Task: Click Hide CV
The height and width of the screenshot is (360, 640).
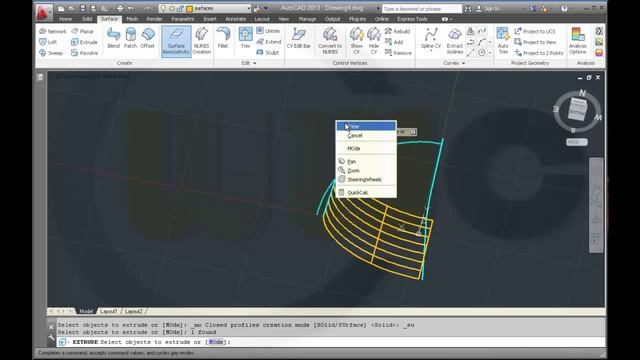Action: tap(373, 41)
